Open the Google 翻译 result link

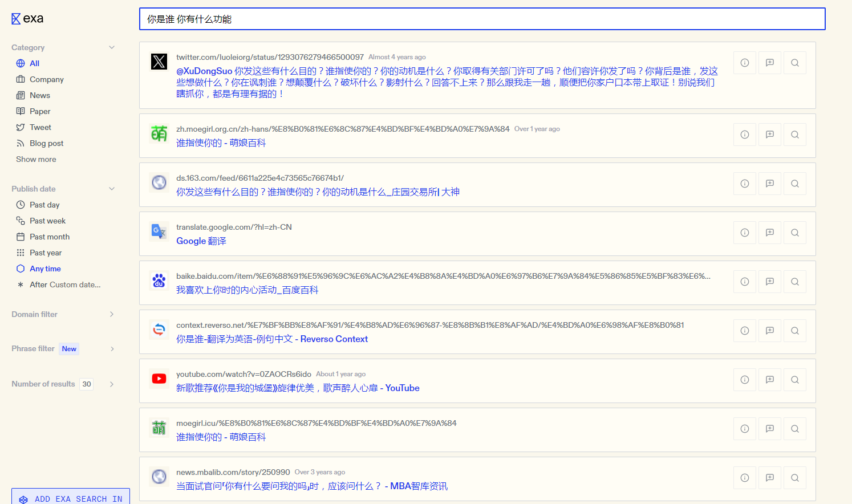pyautogui.click(x=201, y=241)
